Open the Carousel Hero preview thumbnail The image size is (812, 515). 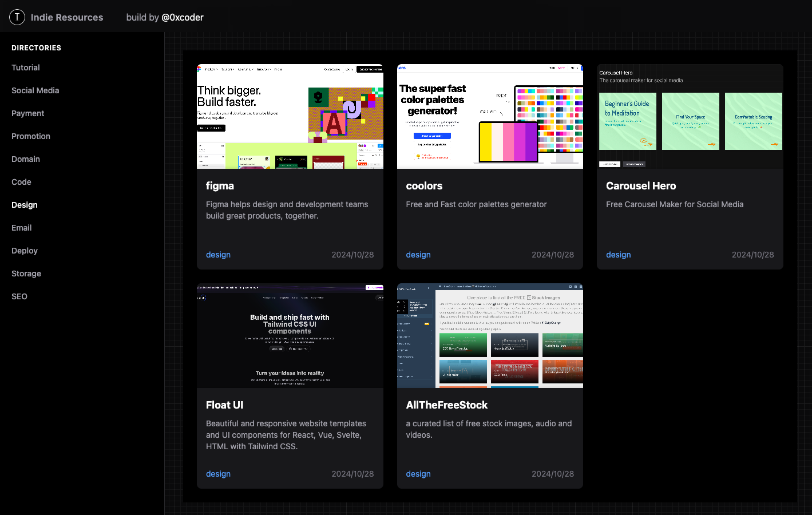[x=690, y=116]
